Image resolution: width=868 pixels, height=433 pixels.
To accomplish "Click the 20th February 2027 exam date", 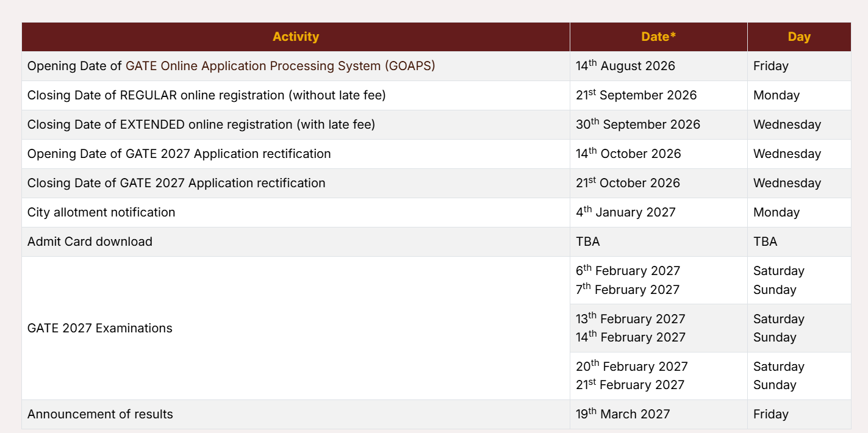I will (x=632, y=366).
